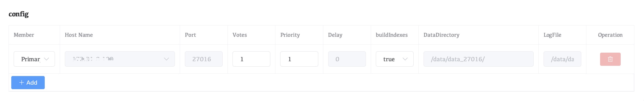This screenshot has width=644, height=101.
Task: Click the DataDirectory column header
Action: [441, 35]
